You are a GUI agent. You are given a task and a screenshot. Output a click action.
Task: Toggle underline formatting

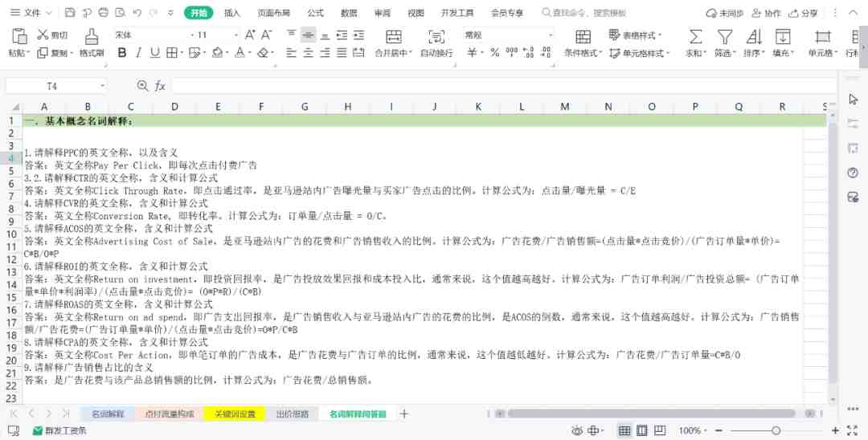click(x=155, y=52)
